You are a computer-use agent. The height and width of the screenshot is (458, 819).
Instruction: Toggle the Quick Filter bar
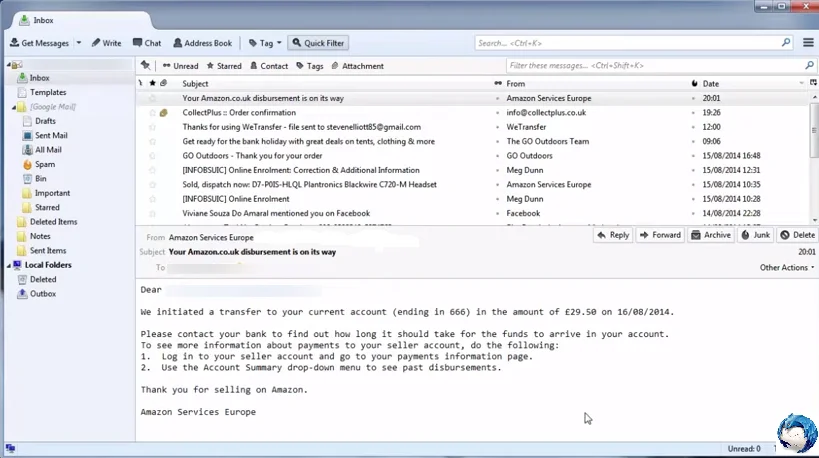click(x=318, y=43)
